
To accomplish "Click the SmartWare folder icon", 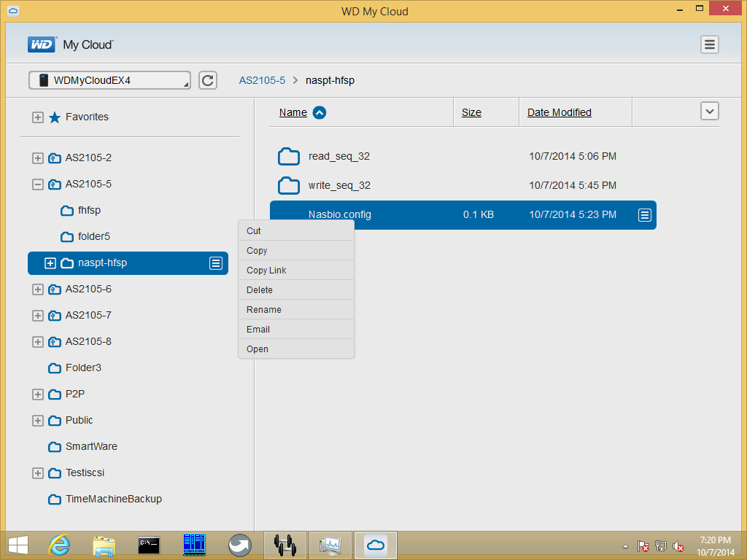I will [55, 447].
